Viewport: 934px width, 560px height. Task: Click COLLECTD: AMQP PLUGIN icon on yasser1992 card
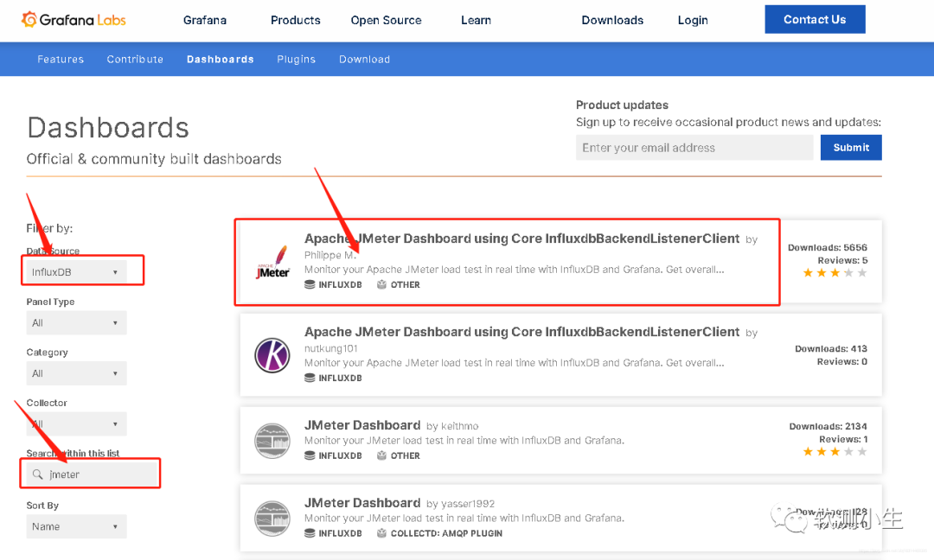pos(382,533)
